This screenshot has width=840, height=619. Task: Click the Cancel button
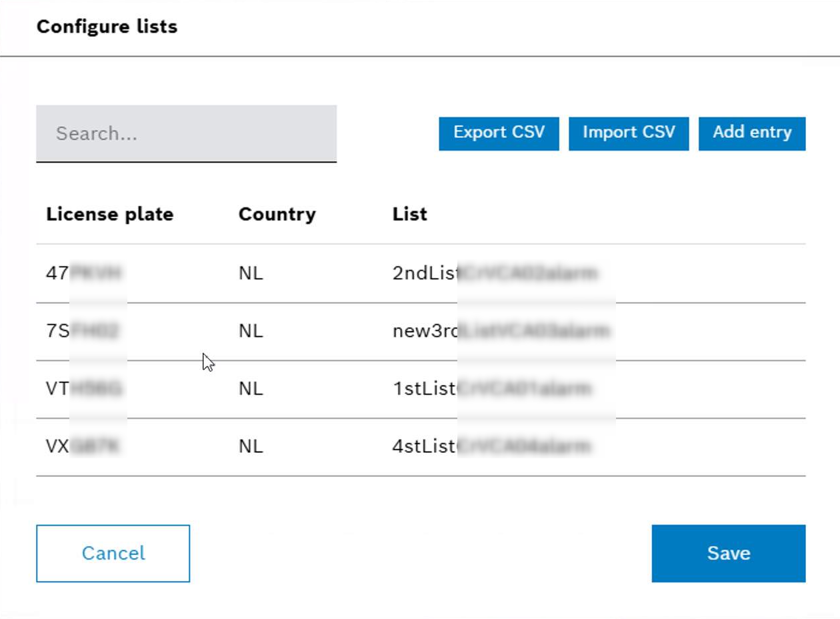coord(112,552)
